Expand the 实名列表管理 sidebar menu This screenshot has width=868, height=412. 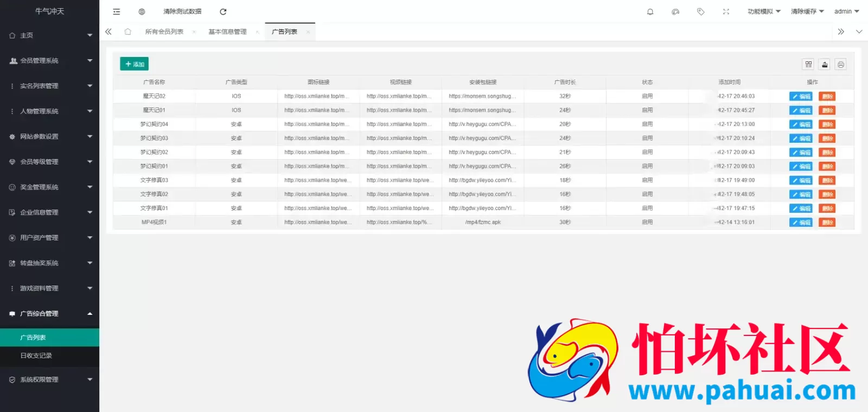(x=49, y=86)
